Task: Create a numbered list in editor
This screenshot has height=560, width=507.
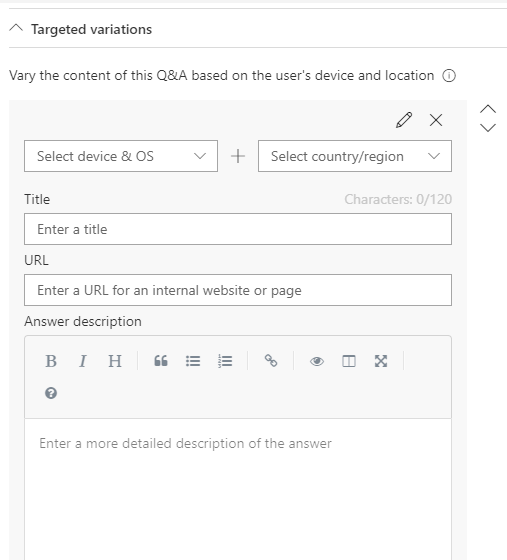Action: pyautogui.click(x=225, y=361)
